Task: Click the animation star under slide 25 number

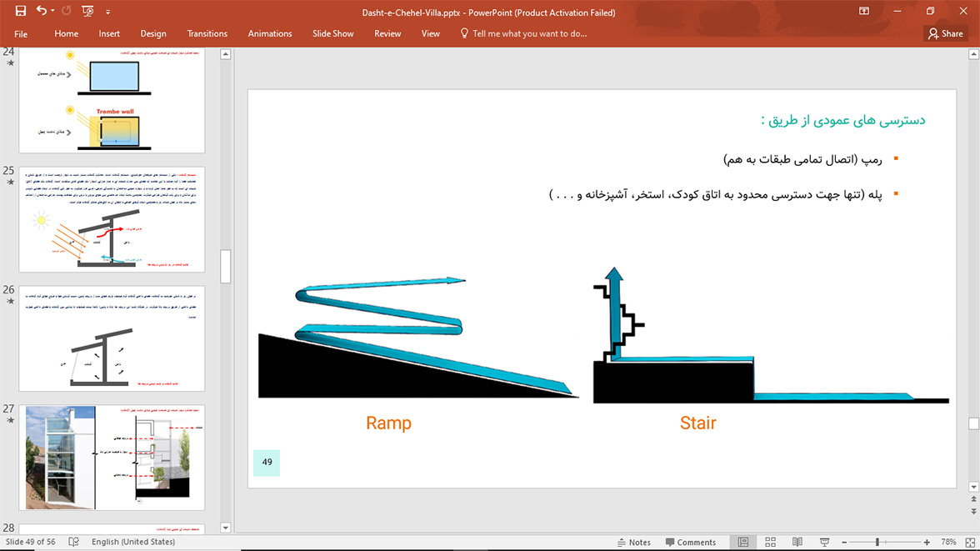Action: (10, 182)
